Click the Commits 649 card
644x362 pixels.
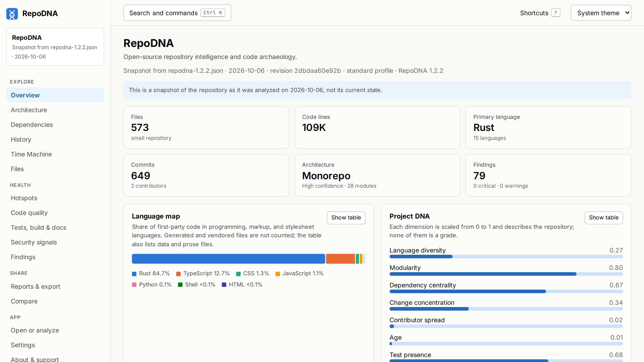click(x=206, y=175)
